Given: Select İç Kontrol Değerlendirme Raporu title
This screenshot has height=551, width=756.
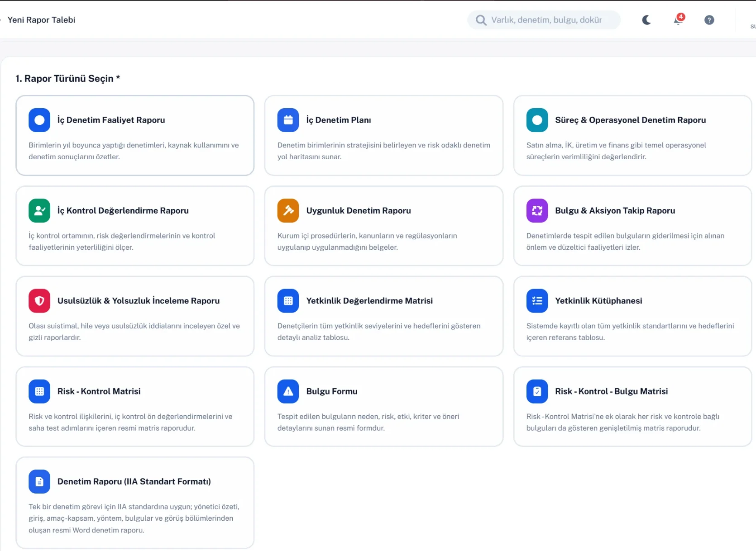Looking at the screenshot, I should 123,210.
